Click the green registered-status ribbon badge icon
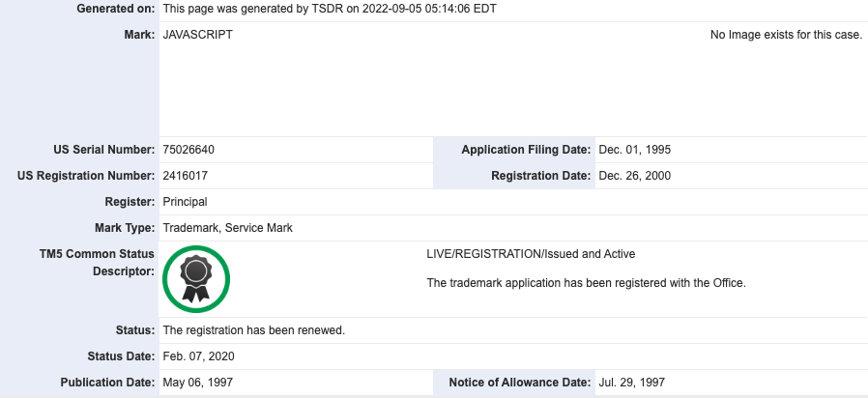Image resolution: width=868 pixels, height=398 pixels. [x=196, y=279]
